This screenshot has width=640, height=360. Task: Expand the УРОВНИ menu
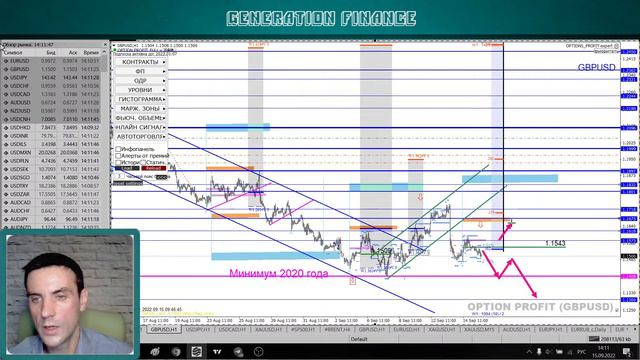140,90
